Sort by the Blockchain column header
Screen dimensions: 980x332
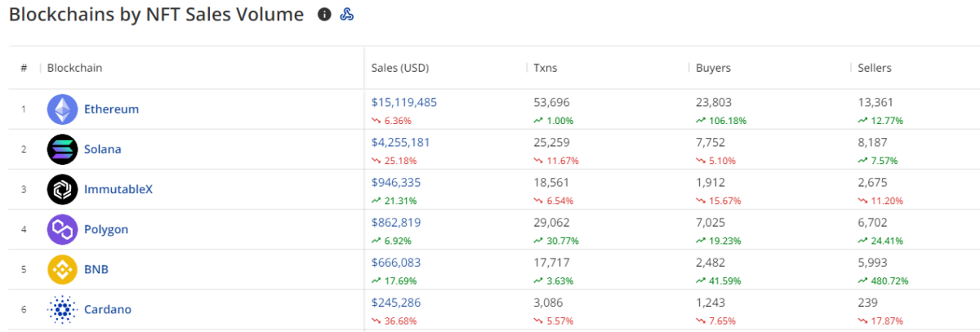[x=75, y=68]
